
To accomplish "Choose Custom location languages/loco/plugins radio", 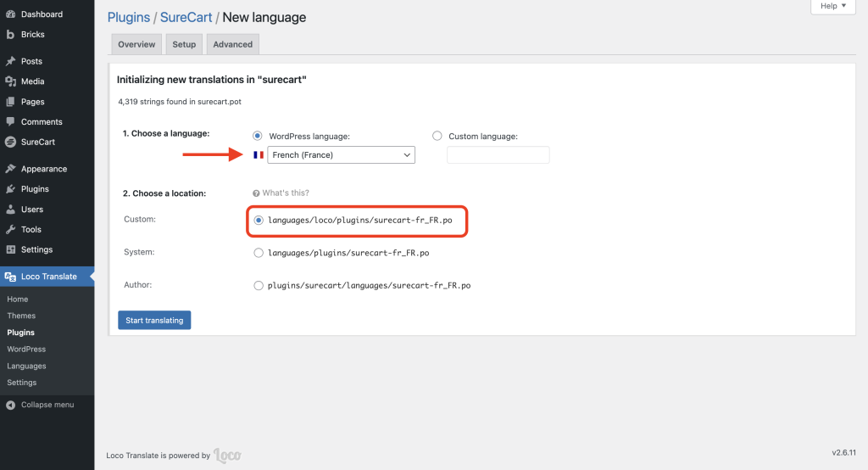I will click(259, 221).
